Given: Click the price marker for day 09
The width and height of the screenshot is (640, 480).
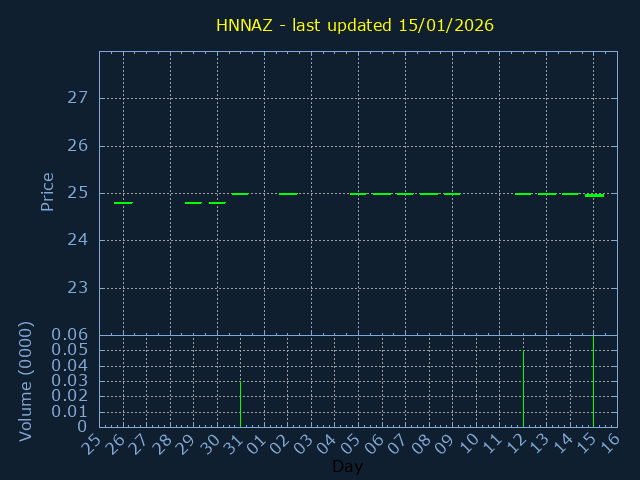Looking at the screenshot, I should pyautogui.click(x=452, y=194).
